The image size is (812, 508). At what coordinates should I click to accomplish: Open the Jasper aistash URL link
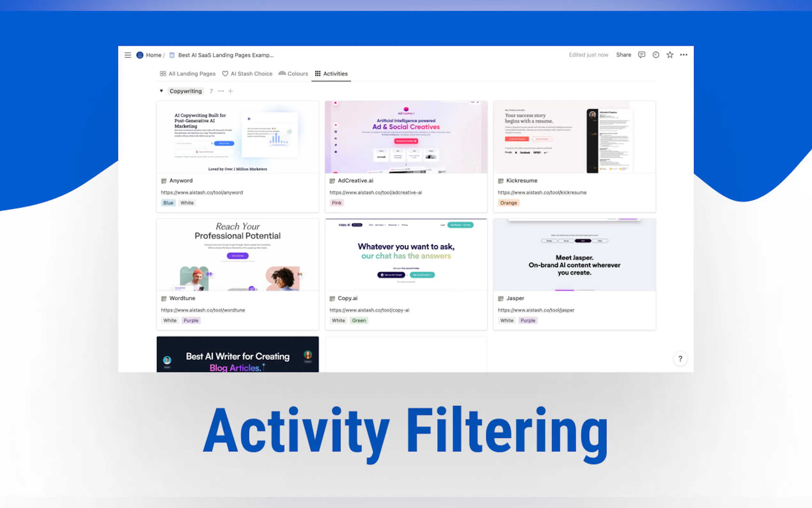[536, 310]
